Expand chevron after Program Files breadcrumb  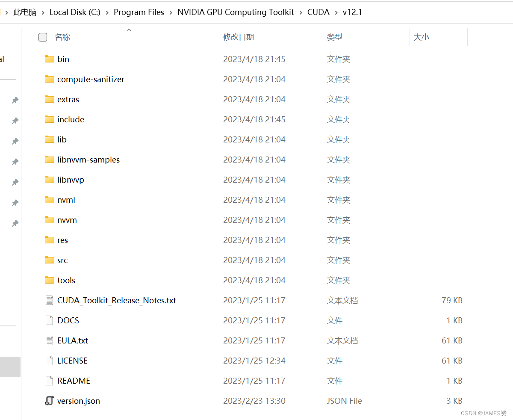[x=171, y=12]
